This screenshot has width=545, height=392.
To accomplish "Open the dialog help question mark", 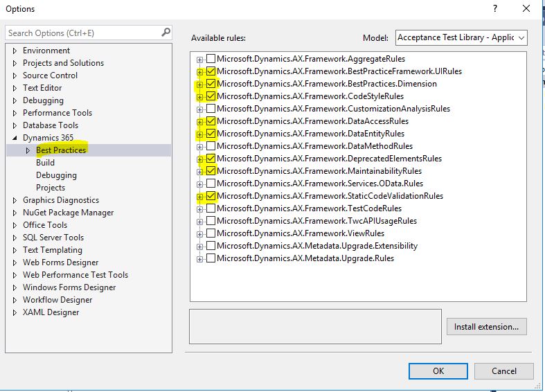I will 495,9.
